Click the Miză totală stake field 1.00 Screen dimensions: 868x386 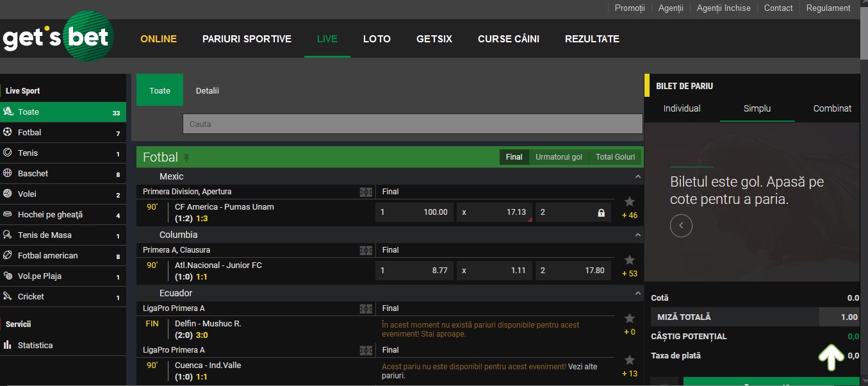click(x=839, y=317)
